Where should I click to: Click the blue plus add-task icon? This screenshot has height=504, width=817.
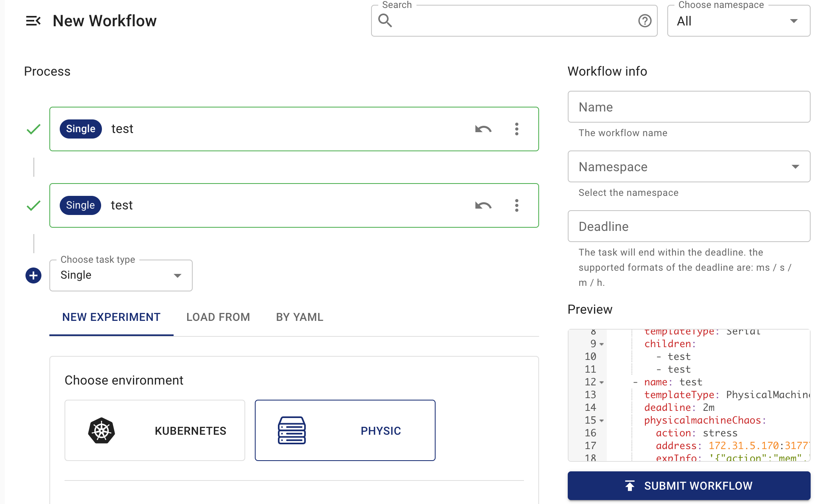33,275
